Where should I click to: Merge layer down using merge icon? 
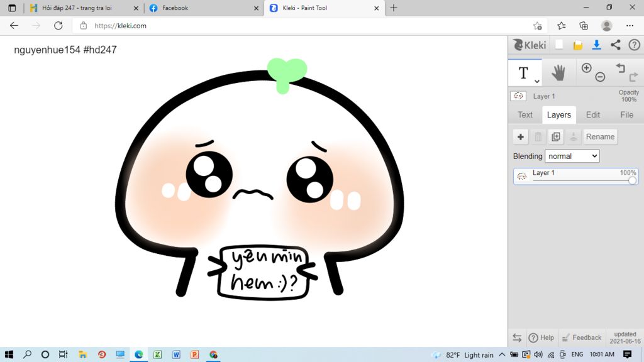[574, 136]
